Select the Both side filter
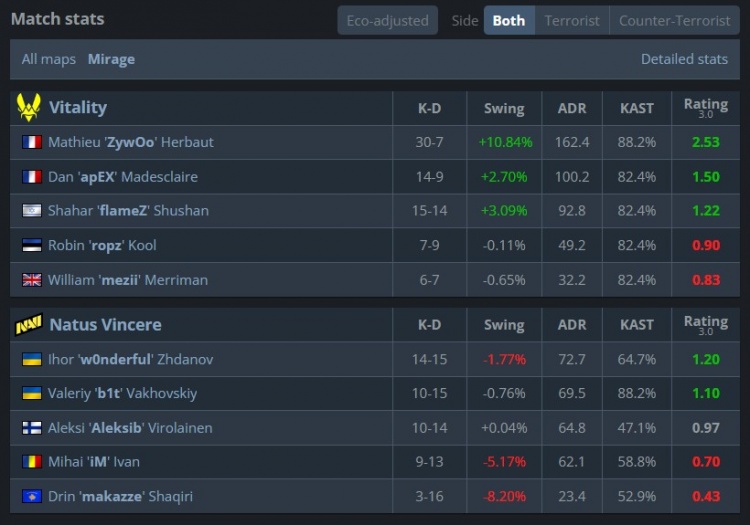The height and width of the screenshot is (525, 750). [x=508, y=20]
